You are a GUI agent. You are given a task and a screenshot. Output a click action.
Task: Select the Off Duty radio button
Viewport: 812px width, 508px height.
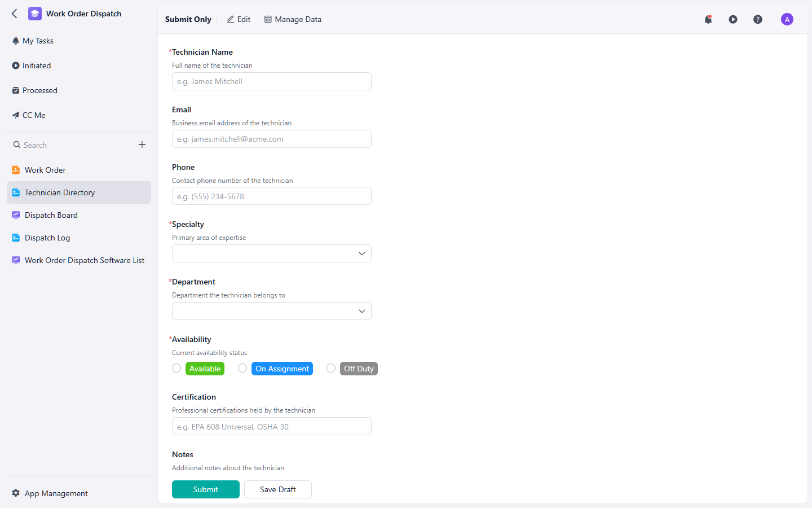pos(331,368)
